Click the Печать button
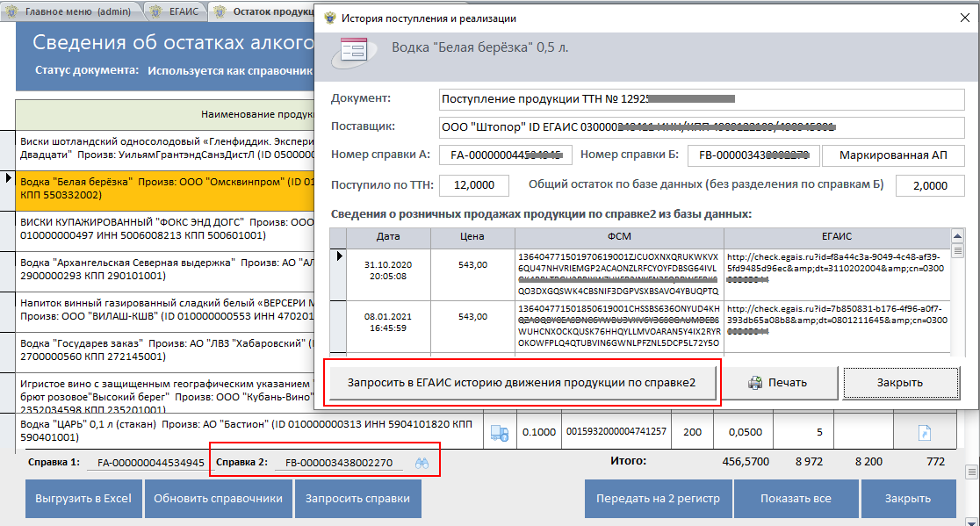 777,383
